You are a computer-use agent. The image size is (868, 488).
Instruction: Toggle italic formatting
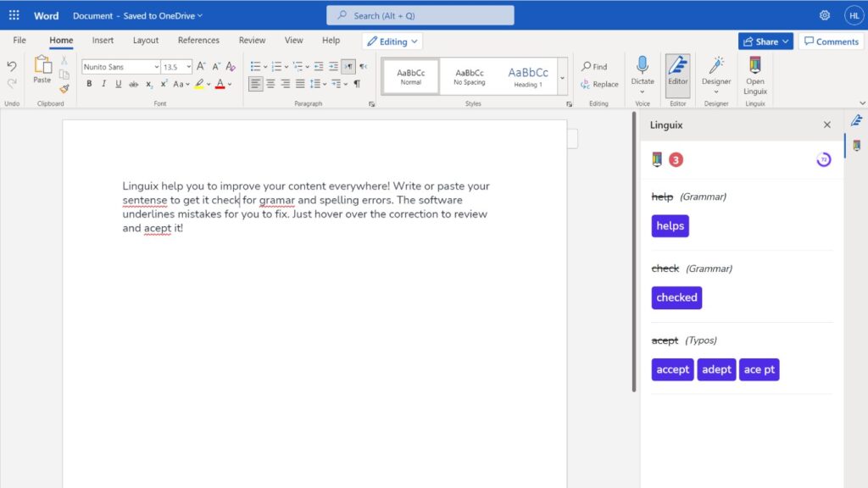click(103, 84)
